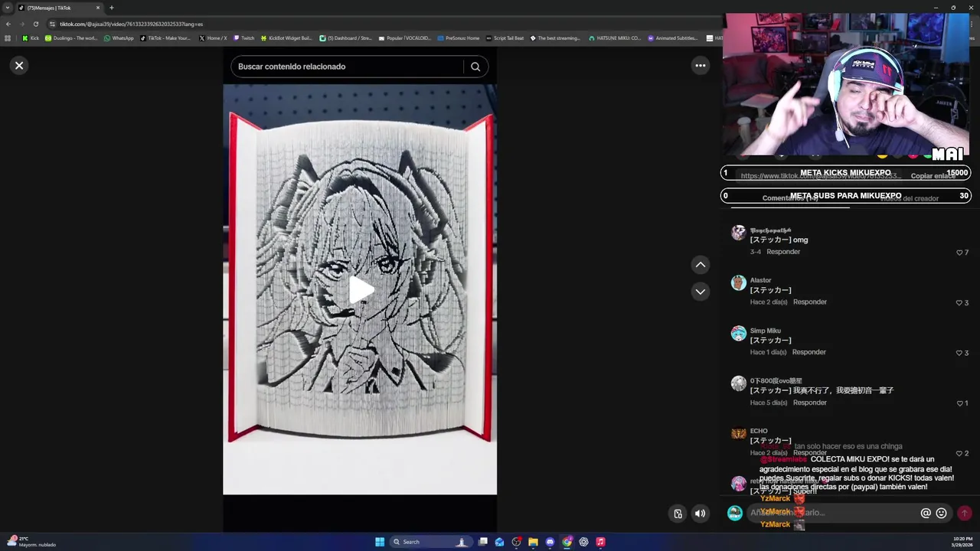Reload the page with refresh icon
The width and height of the screenshot is (980, 551).
(35, 24)
